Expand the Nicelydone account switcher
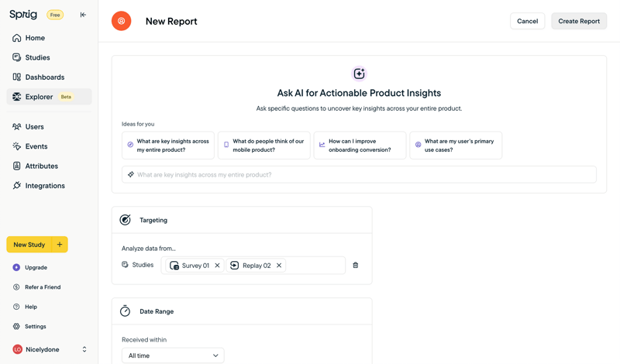The height and width of the screenshot is (364, 620). click(x=84, y=349)
